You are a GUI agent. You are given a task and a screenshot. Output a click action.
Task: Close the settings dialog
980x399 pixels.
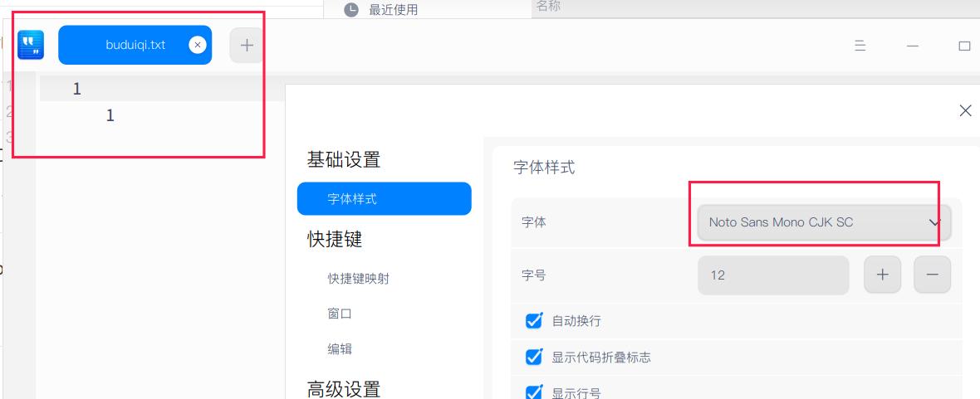(x=965, y=110)
